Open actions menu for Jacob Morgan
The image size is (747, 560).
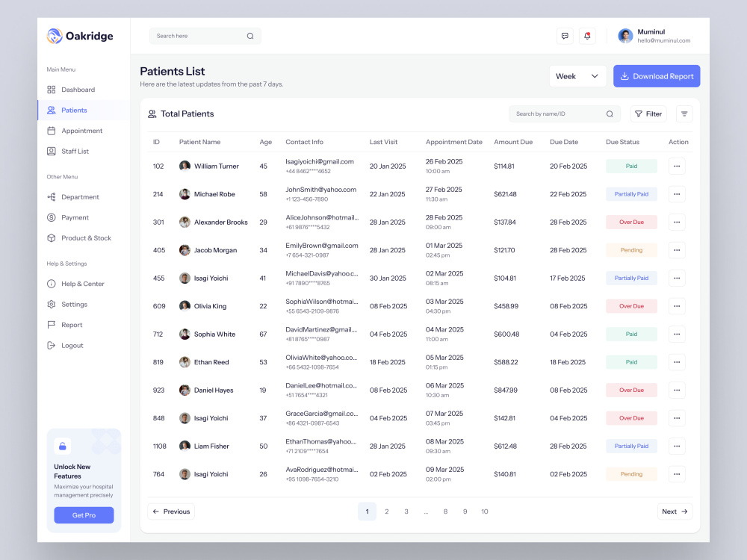pyautogui.click(x=677, y=250)
